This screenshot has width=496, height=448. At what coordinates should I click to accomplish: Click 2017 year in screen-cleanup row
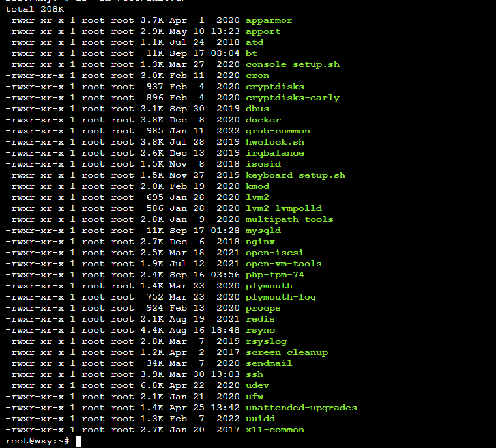click(x=228, y=352)
